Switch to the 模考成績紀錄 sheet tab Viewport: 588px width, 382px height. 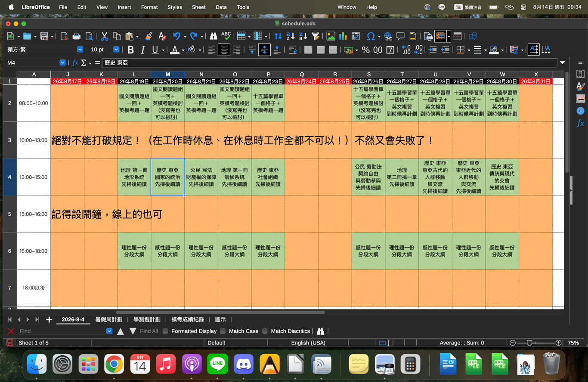coord(188,320)
